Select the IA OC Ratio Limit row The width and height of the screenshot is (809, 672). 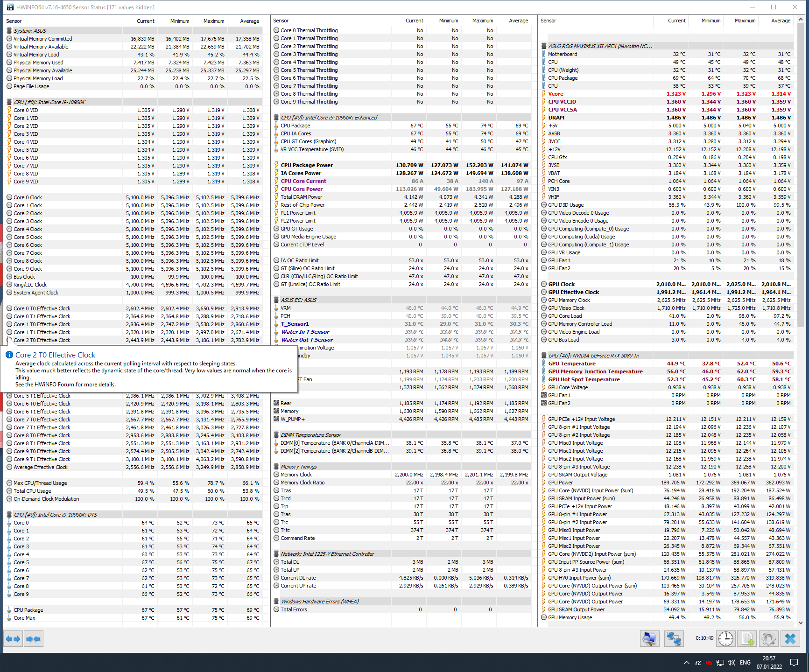[x=401, y=260]
